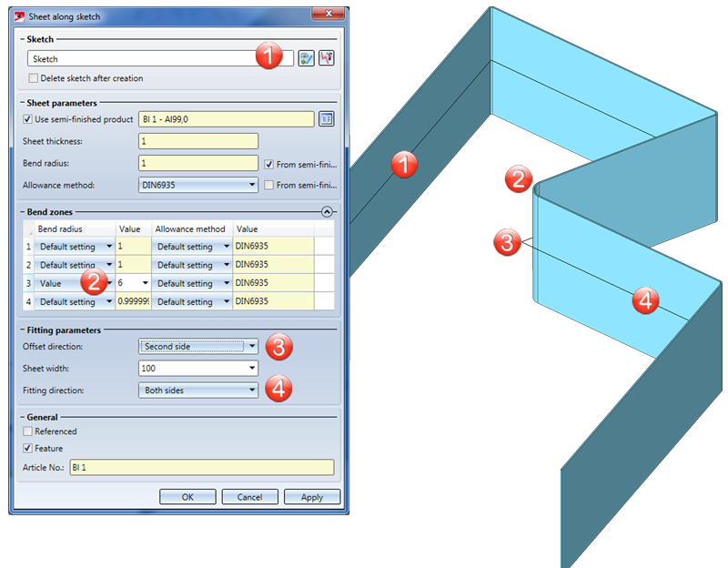Close the Sheet along sketch dialog
The height and width of the screenshot is (568, 728).
click(x=329, y=14)
